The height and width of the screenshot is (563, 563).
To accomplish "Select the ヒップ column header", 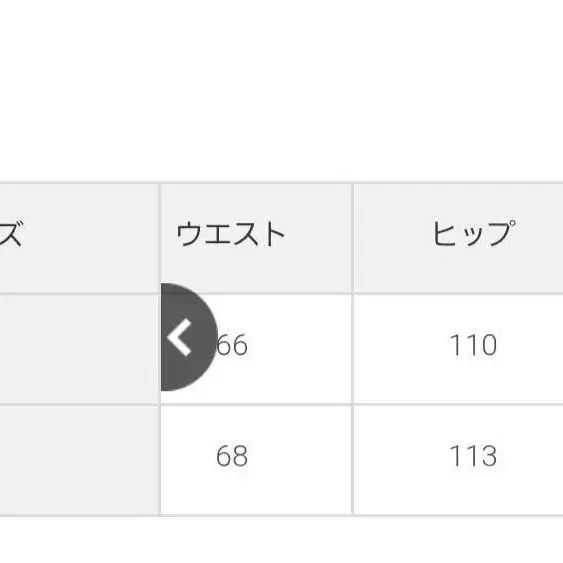I will coord(459,238).
